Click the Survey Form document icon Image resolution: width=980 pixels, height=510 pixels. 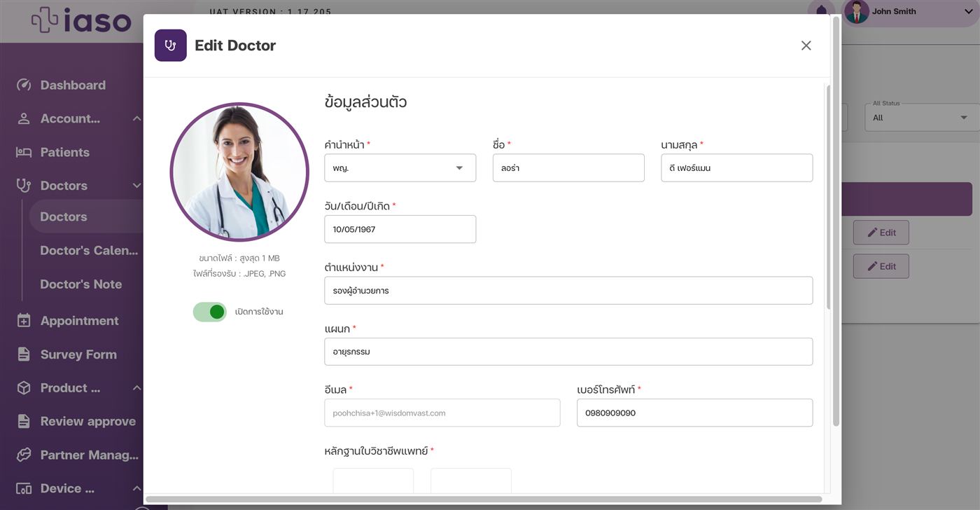click(24, 354)
